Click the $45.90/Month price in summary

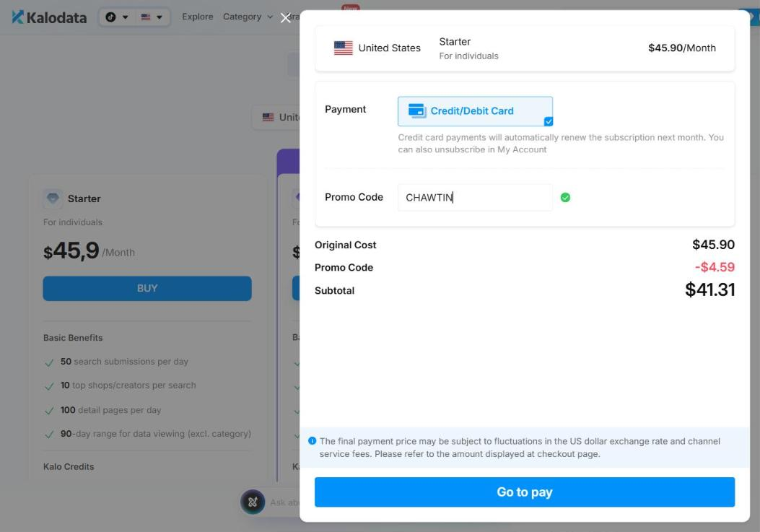tap(682, 48)
